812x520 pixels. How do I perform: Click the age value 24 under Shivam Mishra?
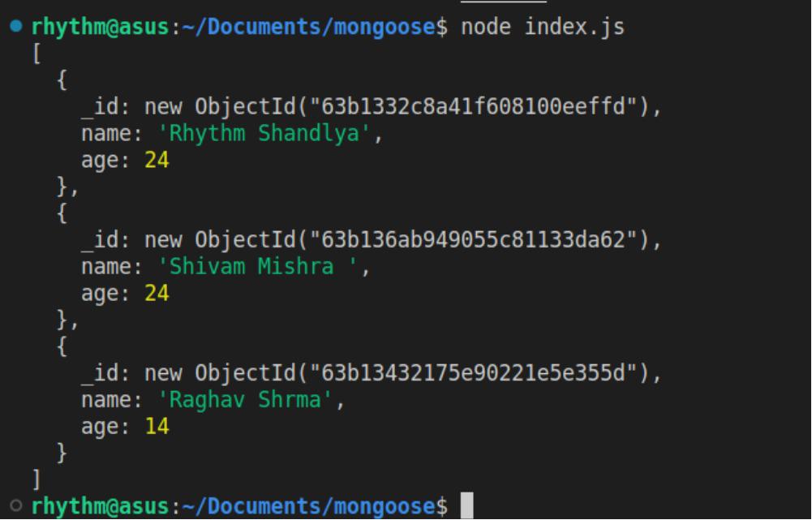point(157,293)
